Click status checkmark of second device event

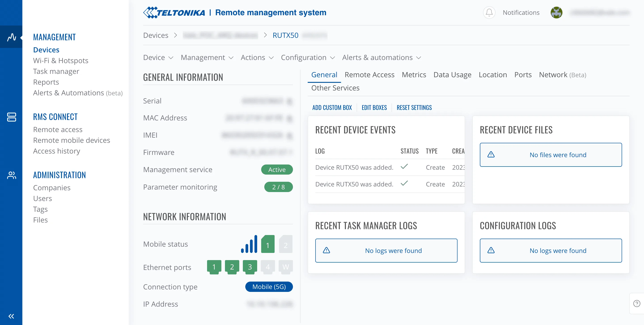point(404,183)
